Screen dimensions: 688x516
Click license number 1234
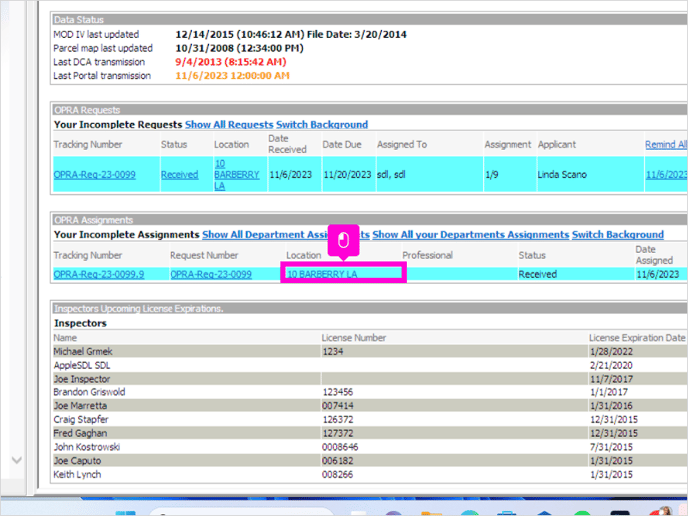click(333, 351)
